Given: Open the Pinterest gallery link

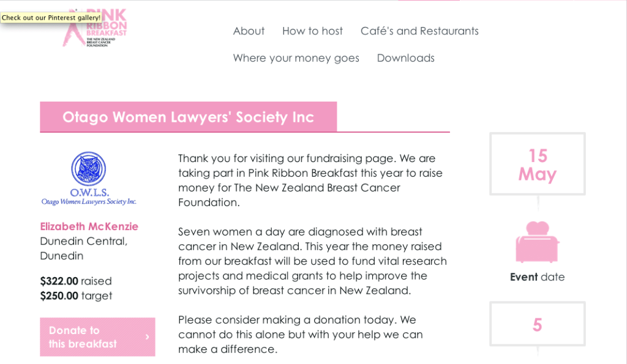Looking at the screenshot, I should click(50, 18).
